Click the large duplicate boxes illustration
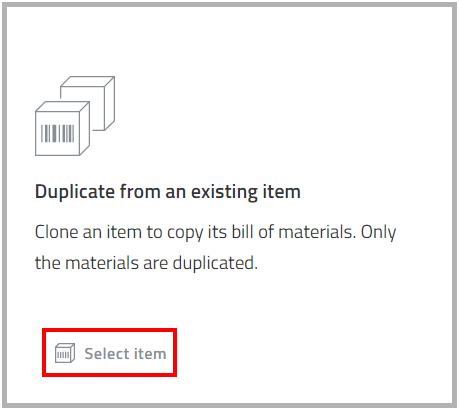The image size is (459, 408). pos(75,116)
